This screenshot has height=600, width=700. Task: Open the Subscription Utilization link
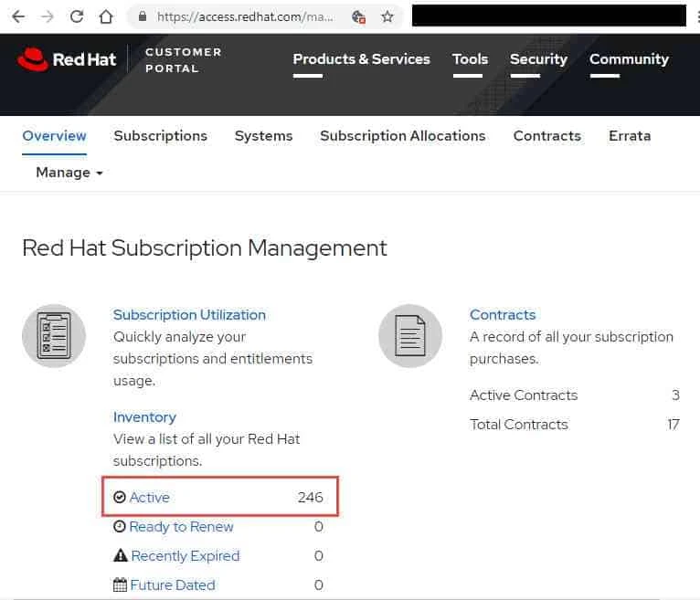[189, 315]
